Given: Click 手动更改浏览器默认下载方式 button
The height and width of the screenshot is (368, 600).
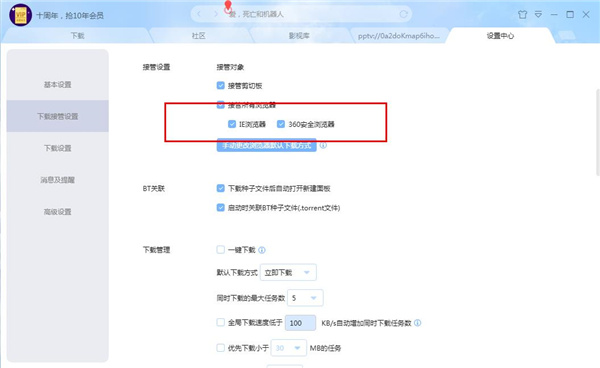Looking at the screenshot, I should [266, 145].
